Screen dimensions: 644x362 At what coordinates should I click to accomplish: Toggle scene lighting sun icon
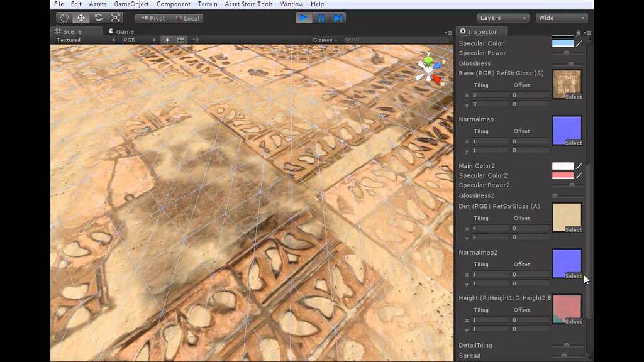click(167, 40)
